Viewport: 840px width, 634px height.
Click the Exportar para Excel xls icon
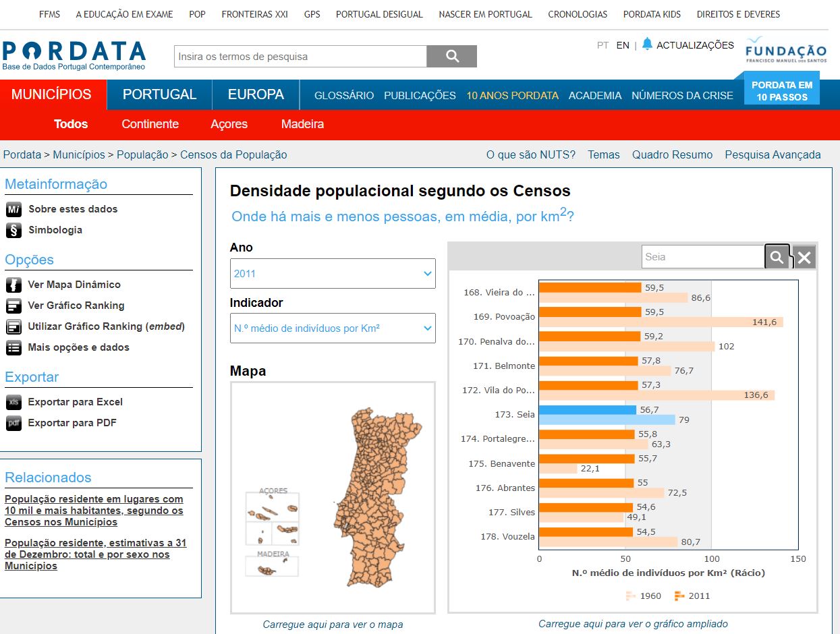coord(13,402)
